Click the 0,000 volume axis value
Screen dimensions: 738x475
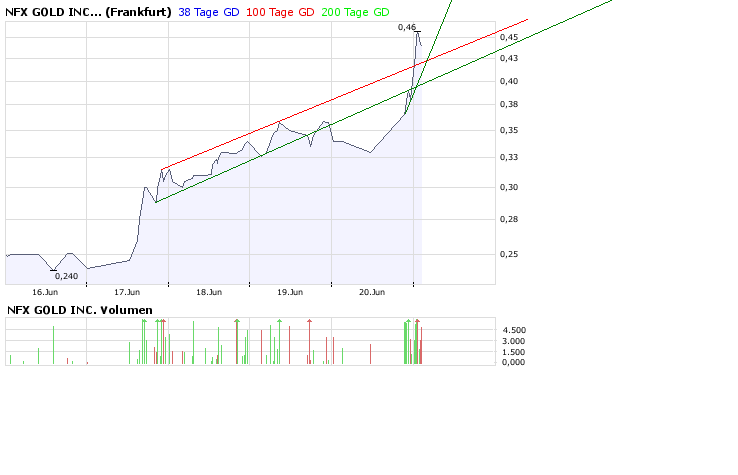(513, 362)
